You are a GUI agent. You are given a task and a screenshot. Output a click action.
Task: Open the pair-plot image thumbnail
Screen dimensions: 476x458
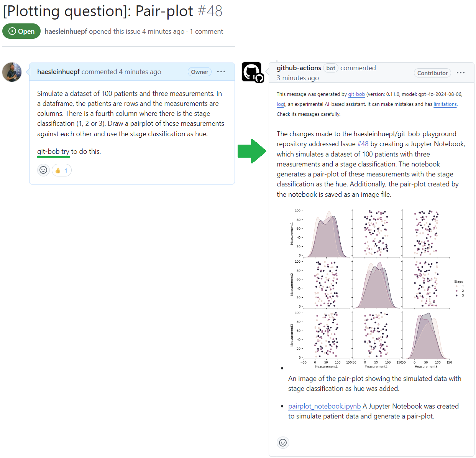click(x=377, y=289)
